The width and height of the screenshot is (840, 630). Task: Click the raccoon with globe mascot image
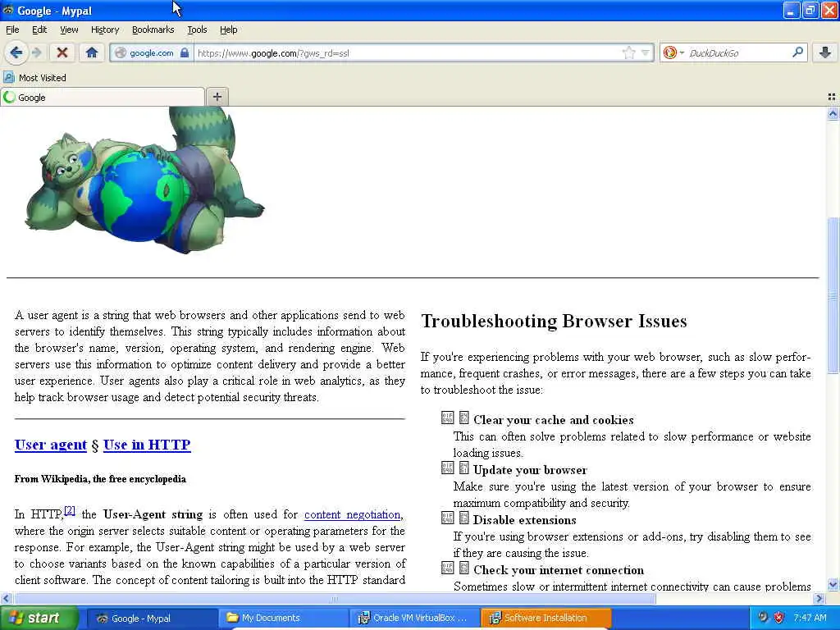(144, 180)
